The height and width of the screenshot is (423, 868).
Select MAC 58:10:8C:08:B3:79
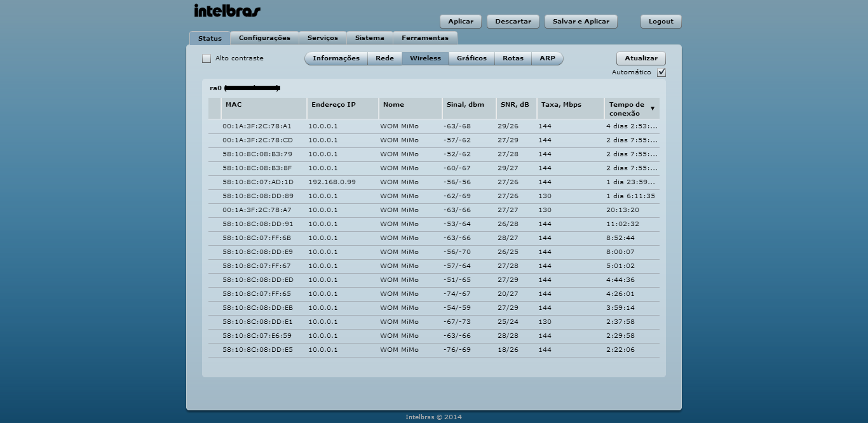[257, 154]
